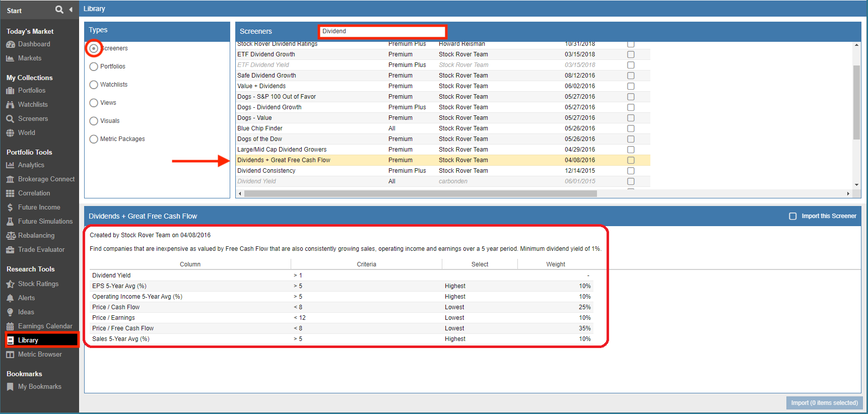
Task: Select the Dividend Yield screener by carbonden
Action: pyautogui.click(x=443, y=181)
